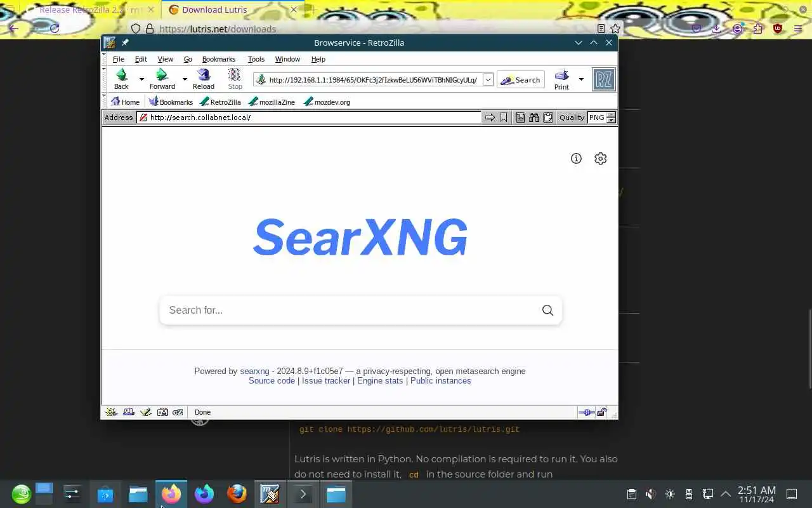Open the Back history dropdown arrow
Viewport: 812px width, 508px height.
pyautogui.click(x=141, y=79)
